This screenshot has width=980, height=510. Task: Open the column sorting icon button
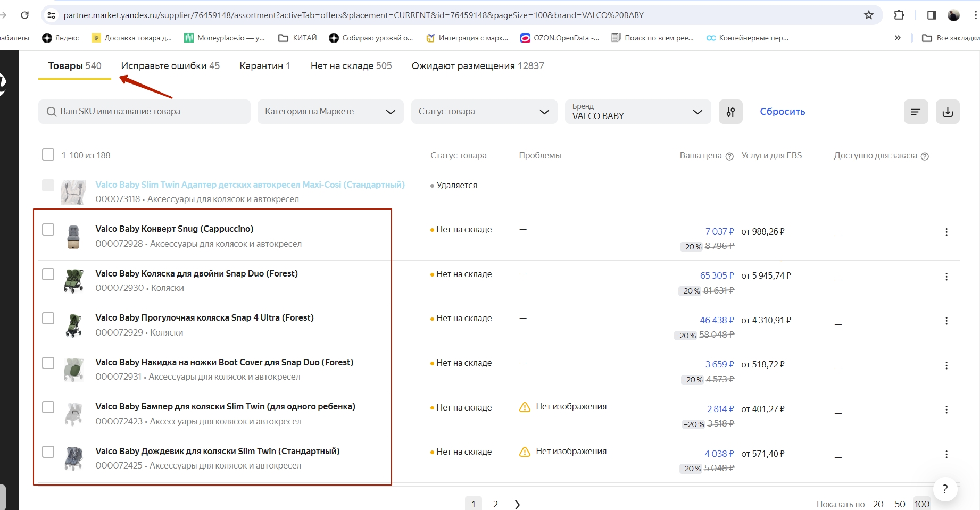916,112
